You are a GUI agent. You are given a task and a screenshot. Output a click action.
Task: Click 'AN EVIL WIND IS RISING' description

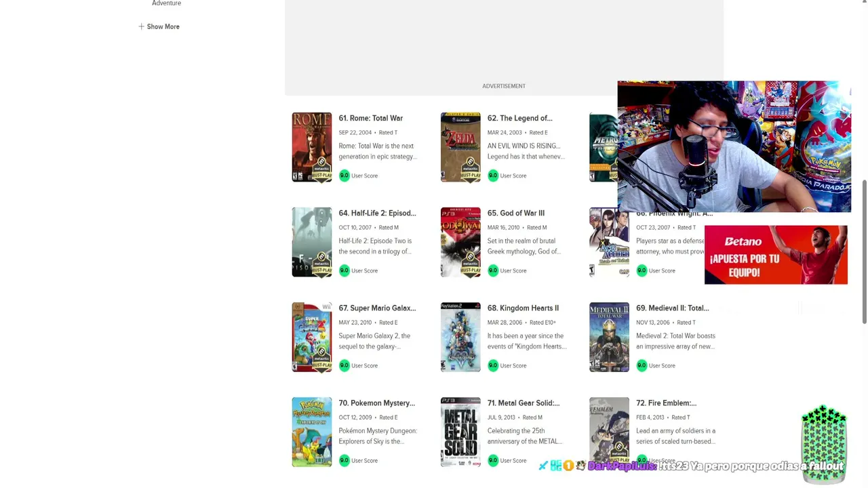[526, 151]
